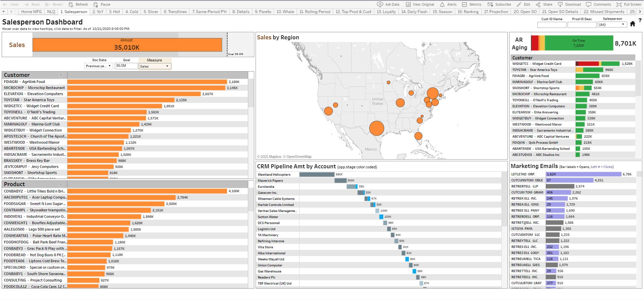Open Ask Data
The height and width of the screenshot is (300, 644).
(x=388, y=4)
